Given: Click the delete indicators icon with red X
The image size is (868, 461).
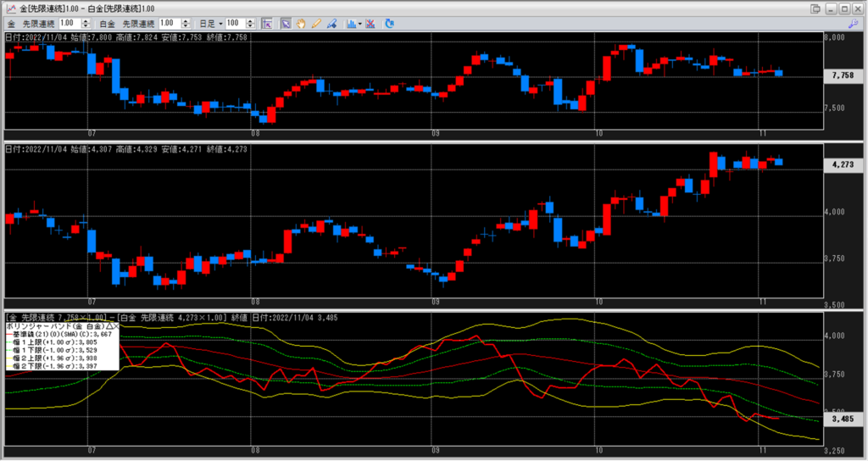Looking at the screenshot, I should coord(370,23).
